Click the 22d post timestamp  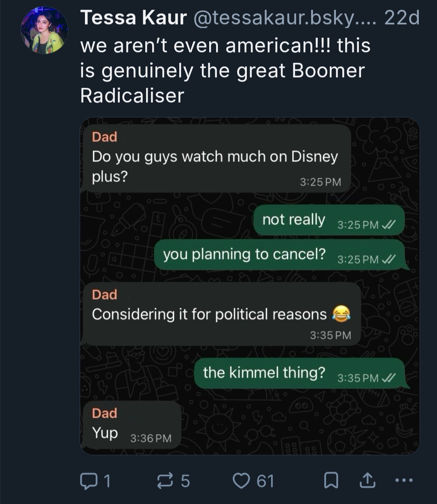point(402,18)
